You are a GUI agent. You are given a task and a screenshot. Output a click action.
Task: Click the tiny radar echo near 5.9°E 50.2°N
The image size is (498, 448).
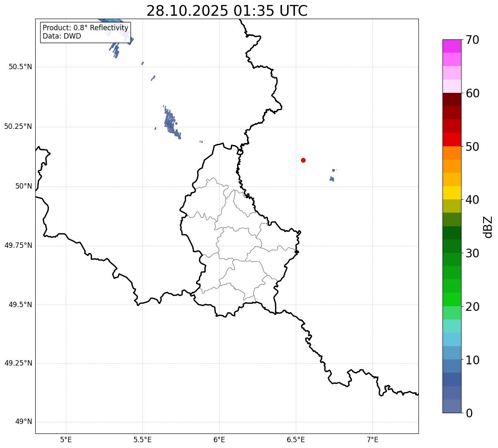[201, 142]
